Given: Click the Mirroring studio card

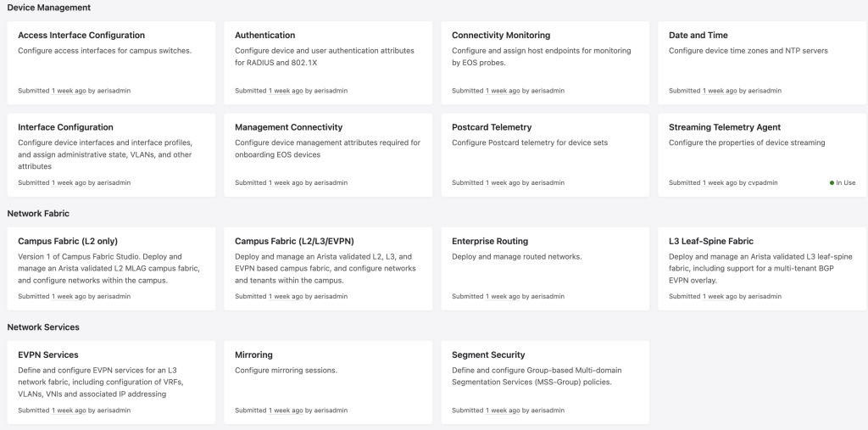Looking at the screenshot, I should coord(328,383).
